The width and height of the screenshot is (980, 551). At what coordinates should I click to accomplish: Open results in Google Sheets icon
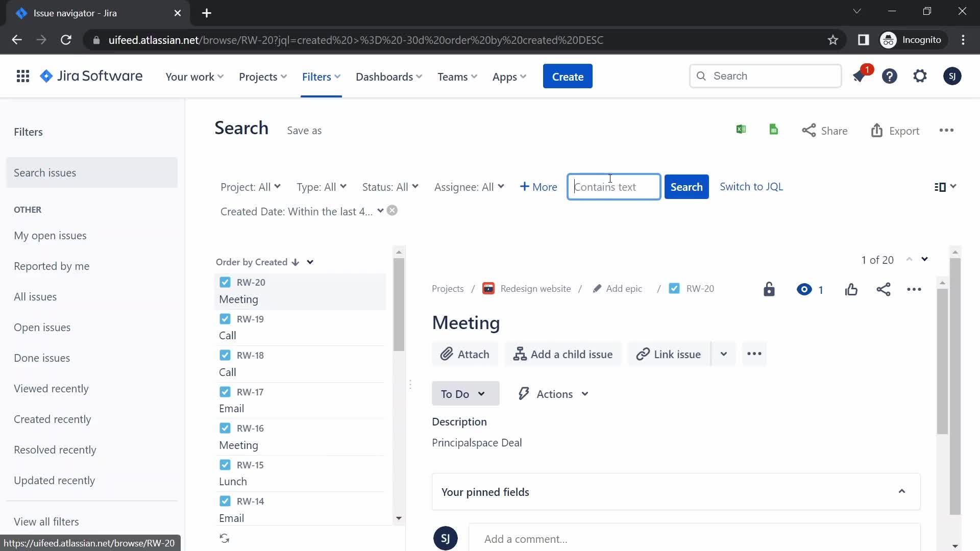[774, 130]
